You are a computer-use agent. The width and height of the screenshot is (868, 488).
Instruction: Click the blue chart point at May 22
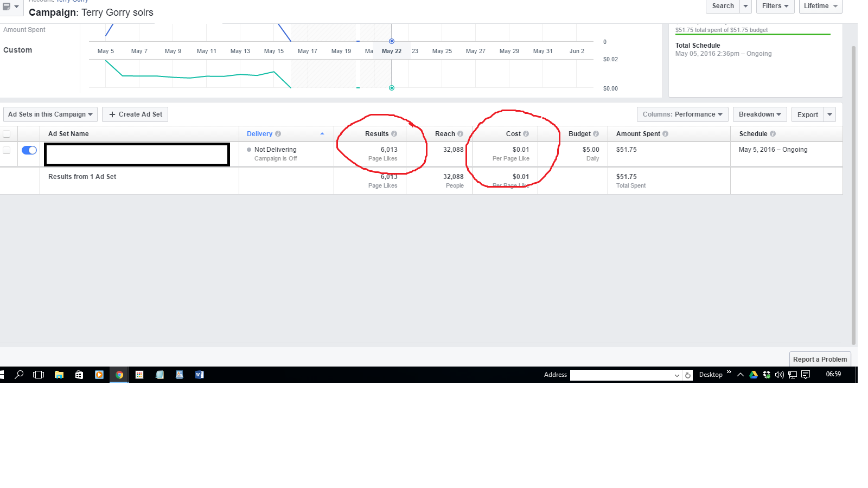click(x=392, y=41)
